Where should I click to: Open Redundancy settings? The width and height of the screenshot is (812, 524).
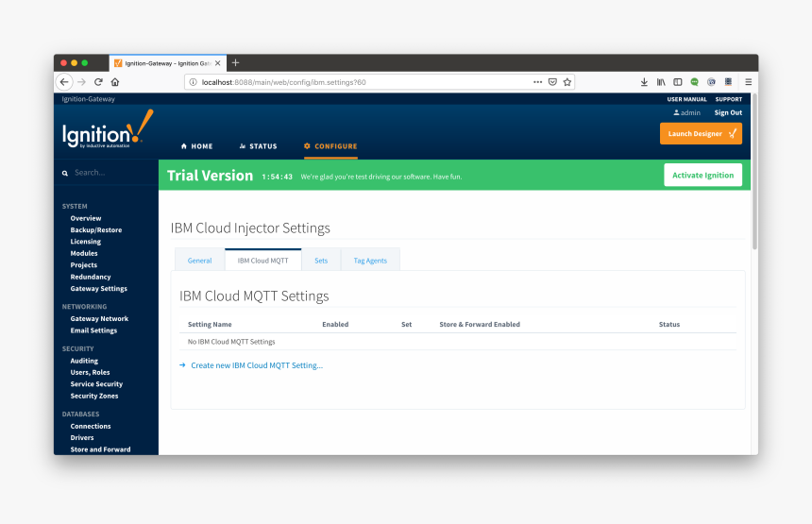[x=91, y=277]
